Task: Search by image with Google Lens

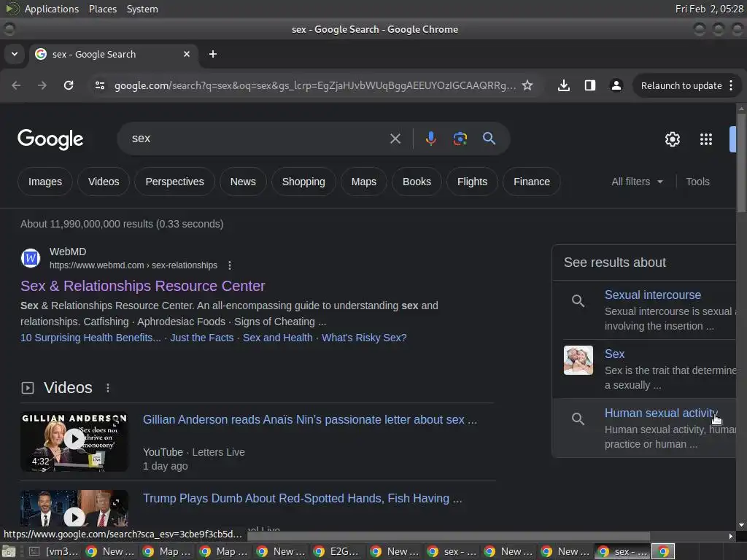Action: coord(460,139)
